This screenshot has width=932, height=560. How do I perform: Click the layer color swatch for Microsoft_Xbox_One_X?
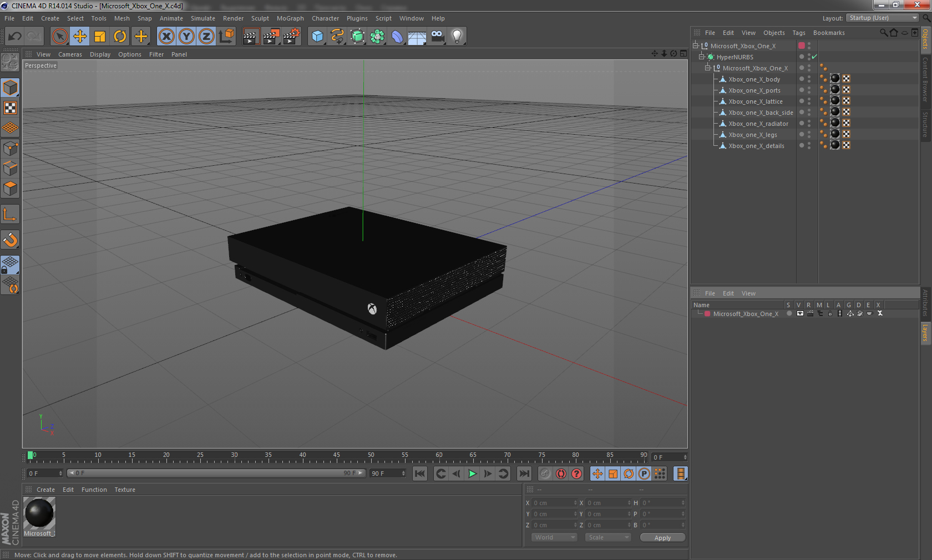pos(707,314)
